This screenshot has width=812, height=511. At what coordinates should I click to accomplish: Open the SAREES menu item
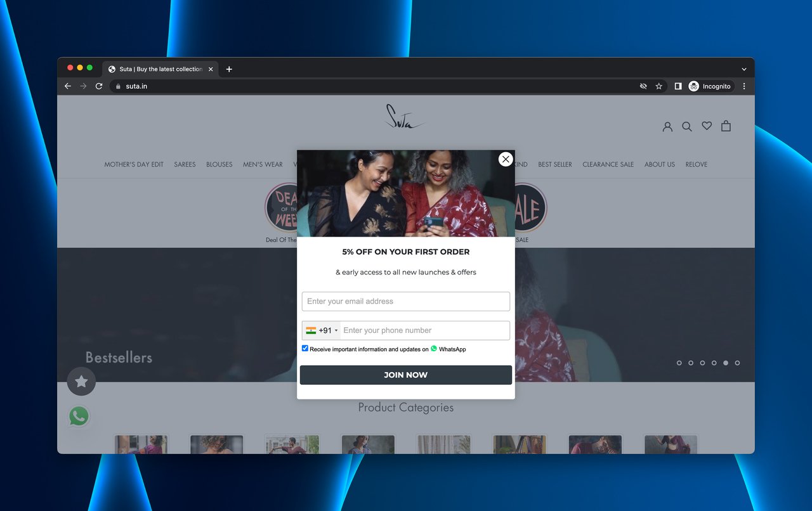pyautogui.click(x=185, y=164)
